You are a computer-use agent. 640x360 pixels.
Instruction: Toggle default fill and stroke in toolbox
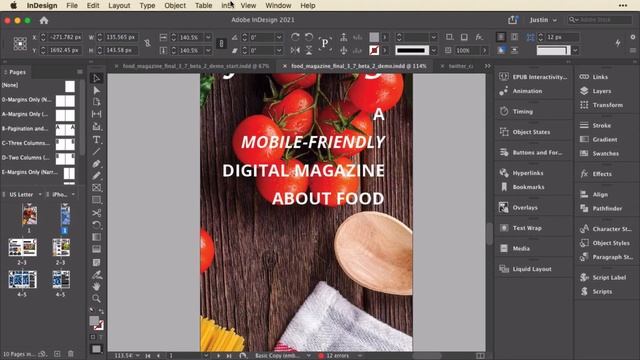(92, 311)
